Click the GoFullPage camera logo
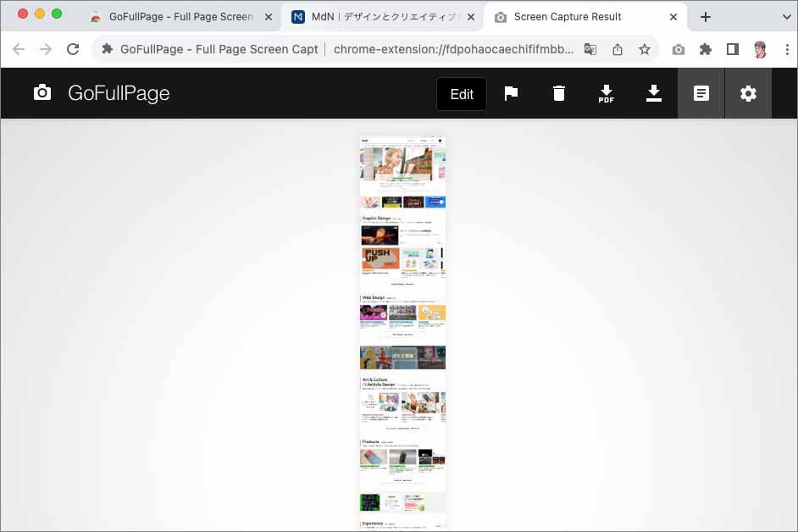The width and height of the screenshot is (798, 532). (42, 93)
